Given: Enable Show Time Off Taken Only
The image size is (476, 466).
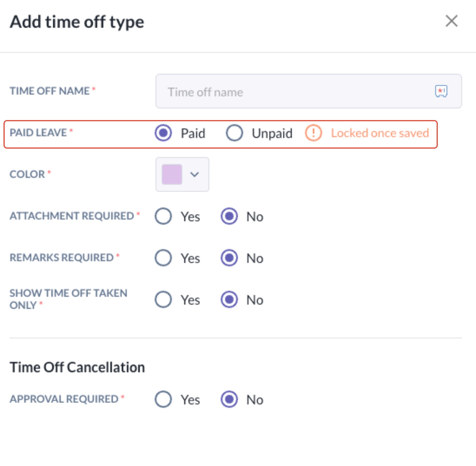Looking at the screenshot, I should (x=163, y=300).
